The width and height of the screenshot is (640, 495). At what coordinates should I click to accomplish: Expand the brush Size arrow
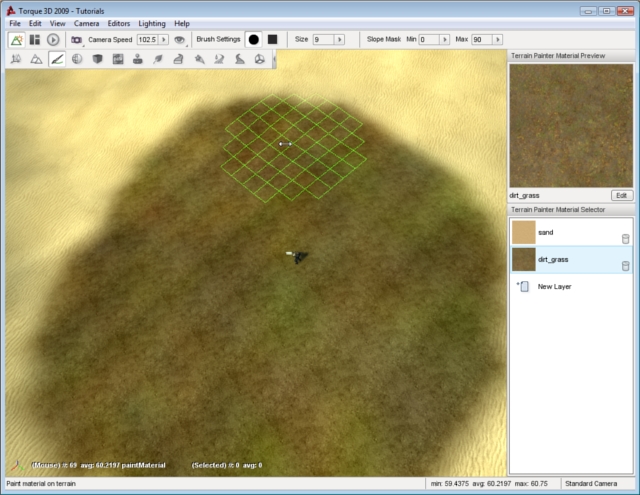pos(340,40)
